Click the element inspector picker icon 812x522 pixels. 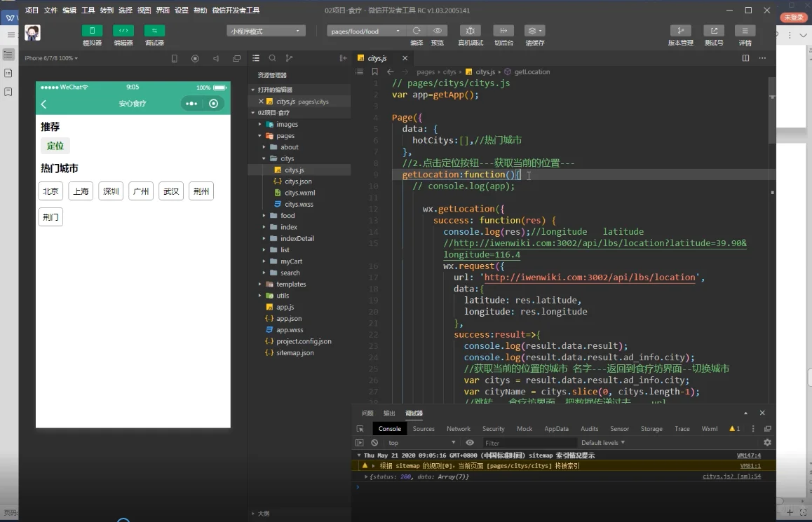click(x=360, y=429)
